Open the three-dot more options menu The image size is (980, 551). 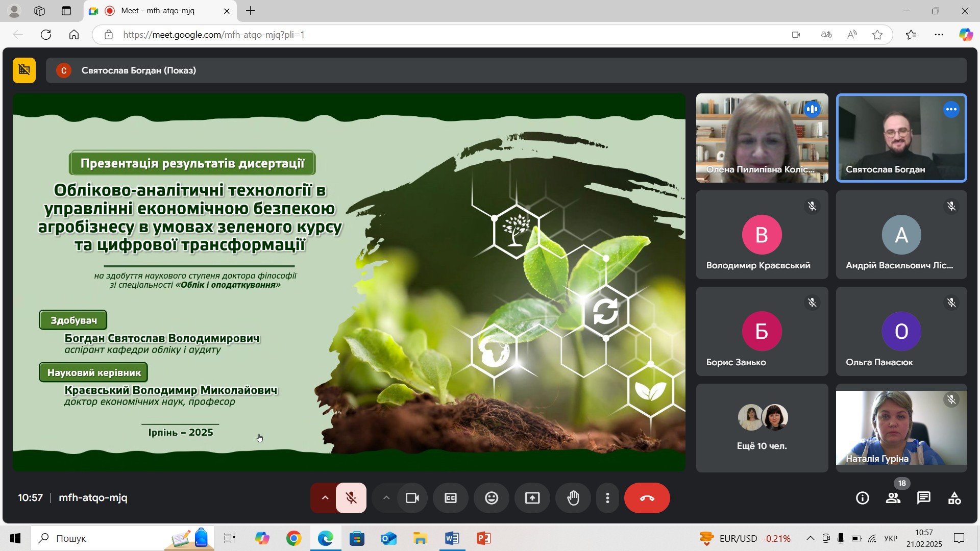pyautogui.click(x=607, y=498)
